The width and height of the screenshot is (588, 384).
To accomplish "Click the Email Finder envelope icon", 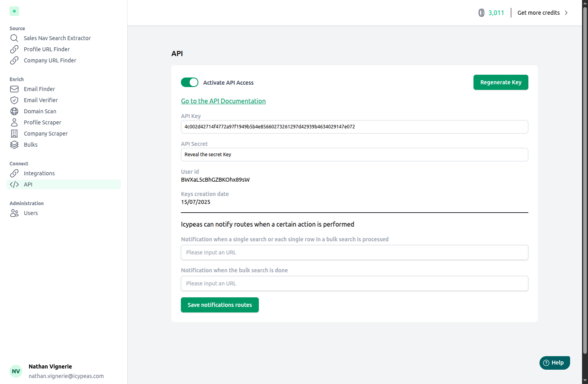I will click(14, 89).
